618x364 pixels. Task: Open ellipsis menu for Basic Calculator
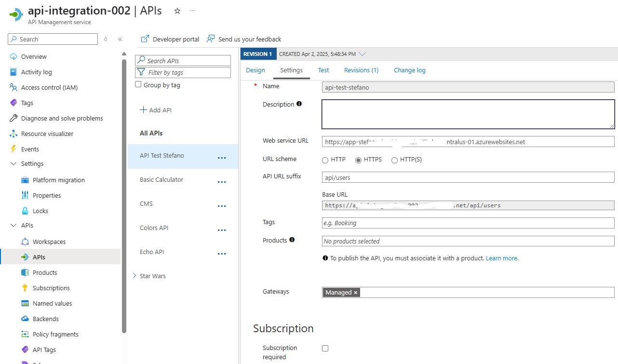(x=222, y=182)
